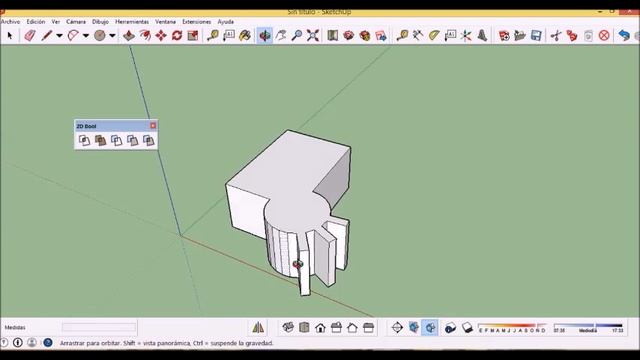
Task: Select the Zoom magnifier tool
Action: tap(297, 36)
